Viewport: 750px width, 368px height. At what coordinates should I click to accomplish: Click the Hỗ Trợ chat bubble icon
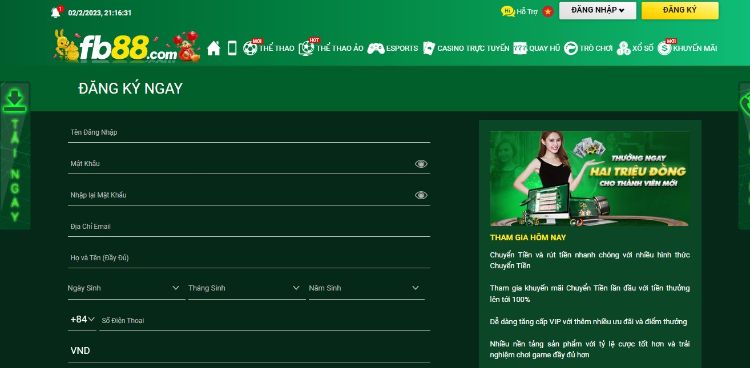507,11
